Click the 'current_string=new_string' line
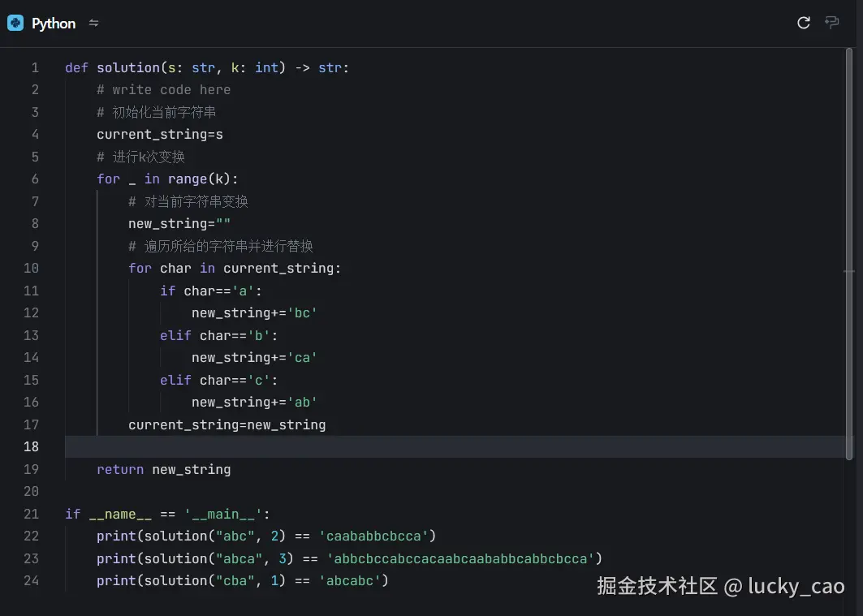The height and width of the screenshot is (616, 863). (227, 424)
